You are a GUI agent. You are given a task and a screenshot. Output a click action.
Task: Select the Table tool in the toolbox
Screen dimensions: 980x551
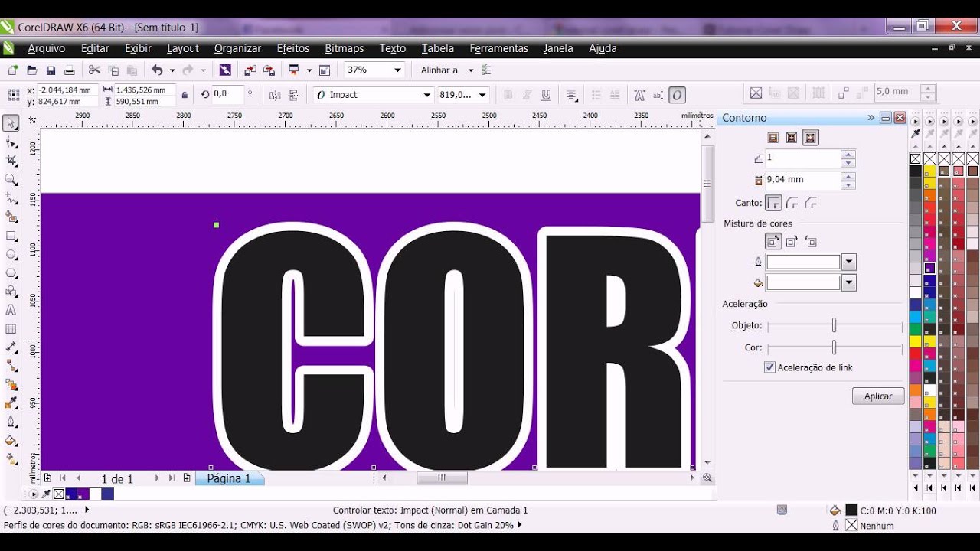point(11,329)
